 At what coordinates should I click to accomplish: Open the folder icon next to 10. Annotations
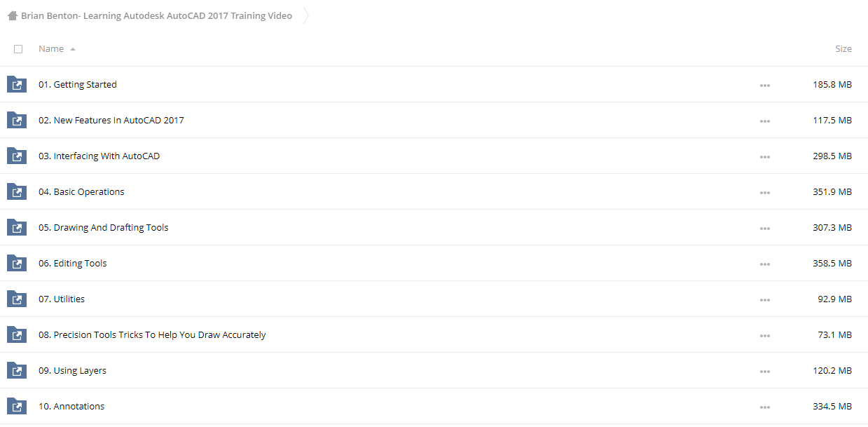pos(17,406)
